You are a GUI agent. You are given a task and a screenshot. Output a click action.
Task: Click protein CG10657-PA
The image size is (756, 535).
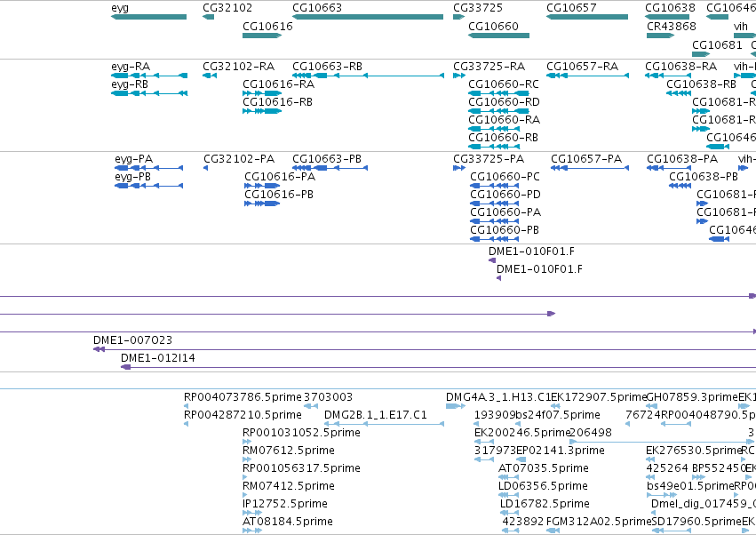tap(586, 159)
